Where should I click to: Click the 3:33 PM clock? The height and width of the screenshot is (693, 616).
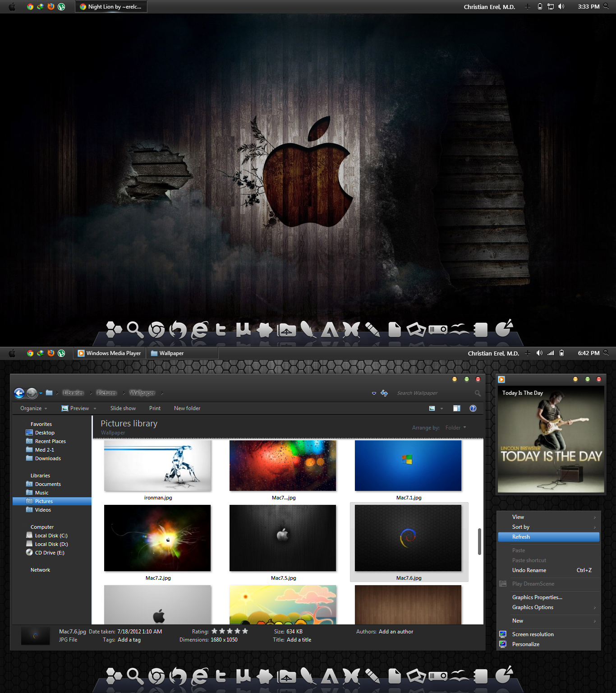pyautogui.click(x=588, y=7)
